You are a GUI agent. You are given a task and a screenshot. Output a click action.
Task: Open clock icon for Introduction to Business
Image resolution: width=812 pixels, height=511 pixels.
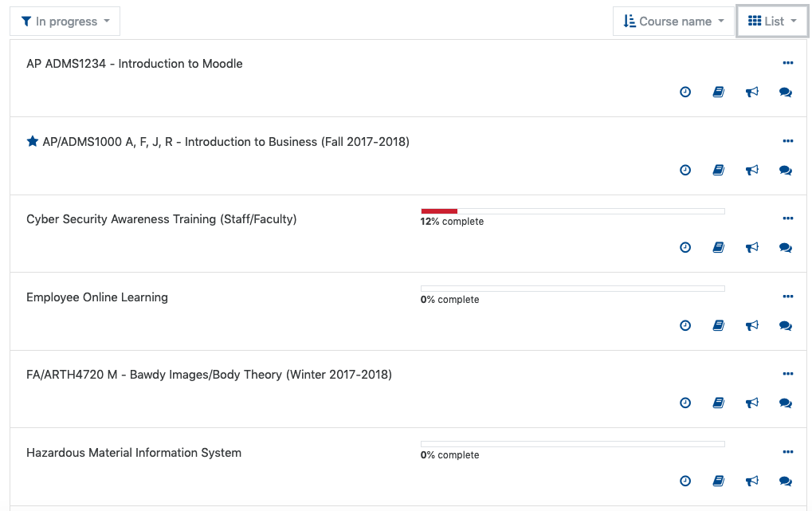[x=685, y=170]
